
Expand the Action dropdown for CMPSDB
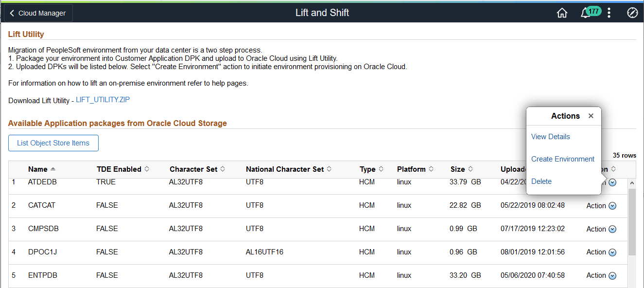612,229
